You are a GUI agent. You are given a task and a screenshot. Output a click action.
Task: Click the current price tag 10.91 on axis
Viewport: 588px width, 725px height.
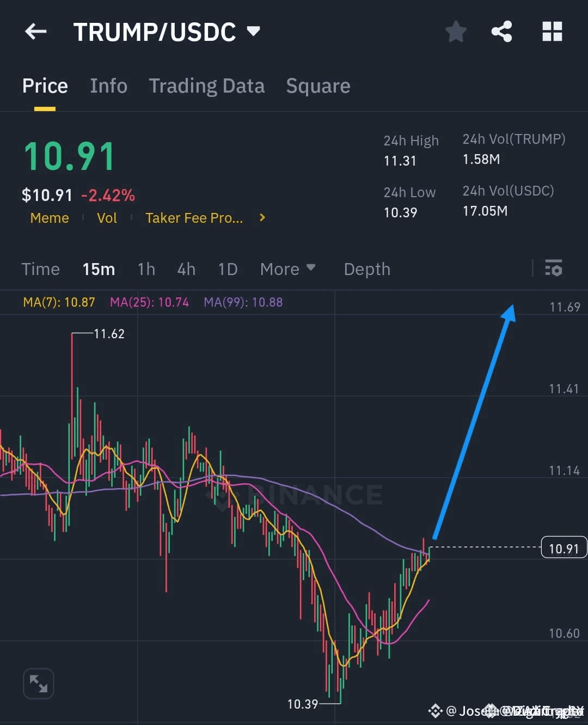click(x=564, y=548)
